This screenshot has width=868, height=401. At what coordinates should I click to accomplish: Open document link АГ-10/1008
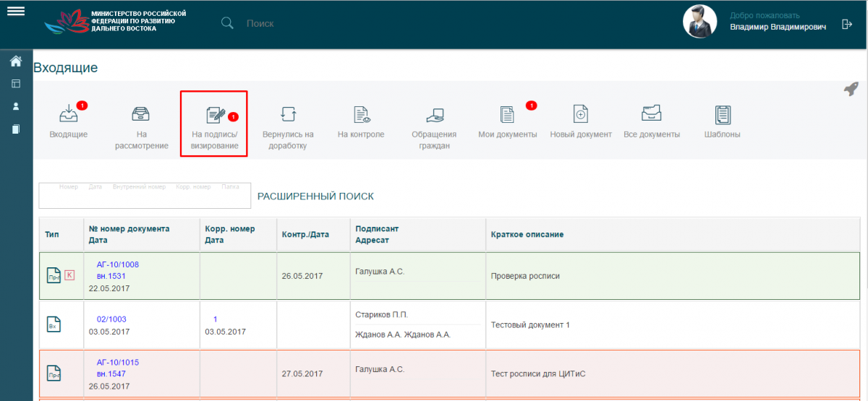117,264
